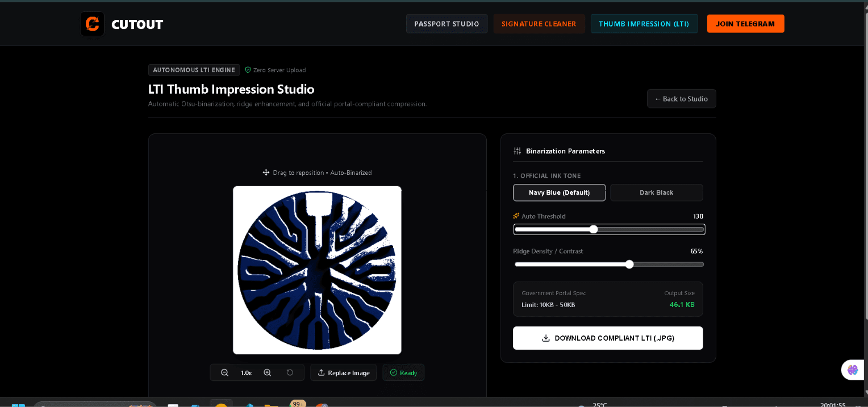This screenshot has width=868, height=407.
Task: Click Join Telegram button
Action: [746, 24]
